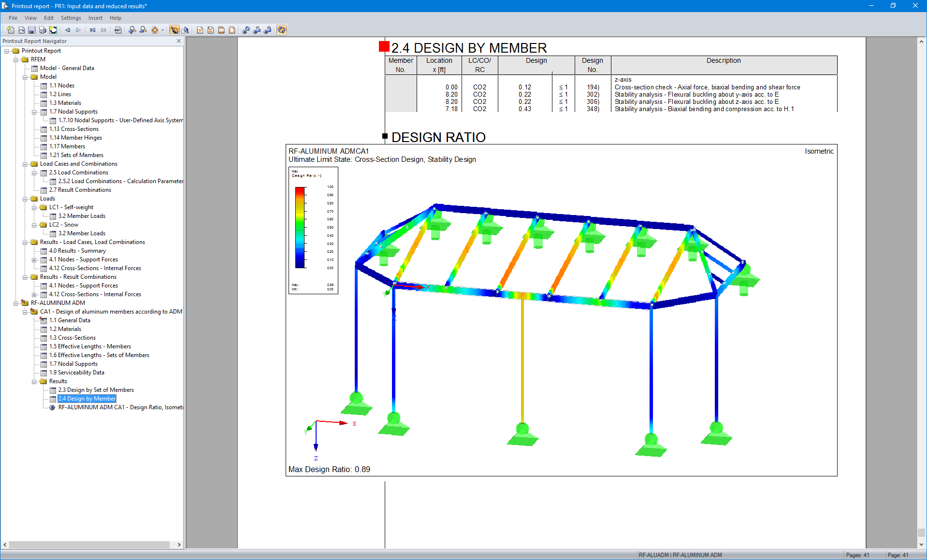
Task: Click the 1.2 Lines table icon
Action: (43, 94)
